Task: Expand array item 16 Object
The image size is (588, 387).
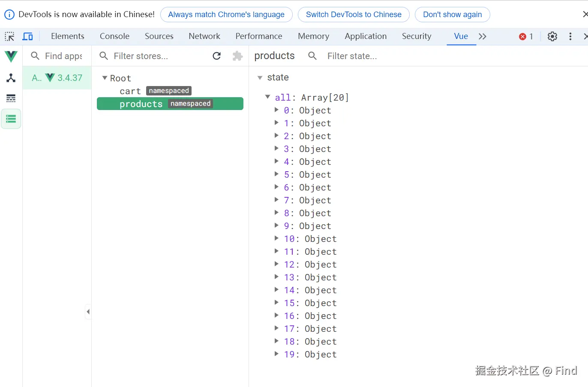Action: click(x=276, y=316)
